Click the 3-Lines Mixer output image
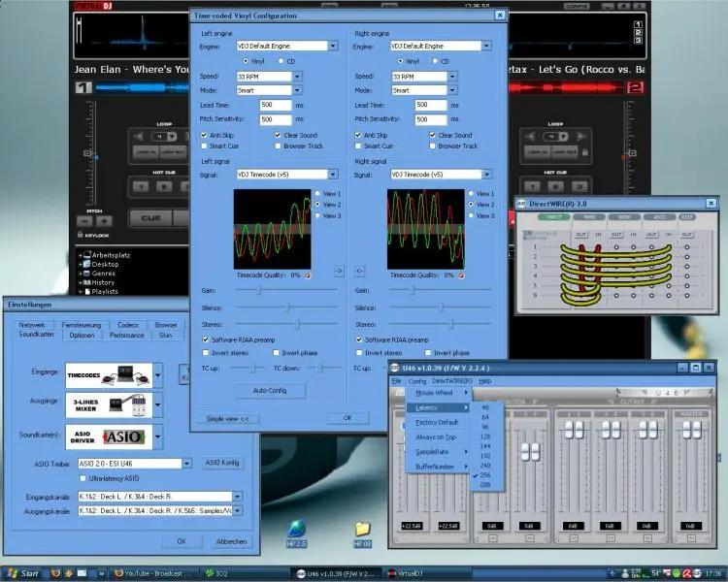Viewport: 728px width, 582px height. [107, 404]
